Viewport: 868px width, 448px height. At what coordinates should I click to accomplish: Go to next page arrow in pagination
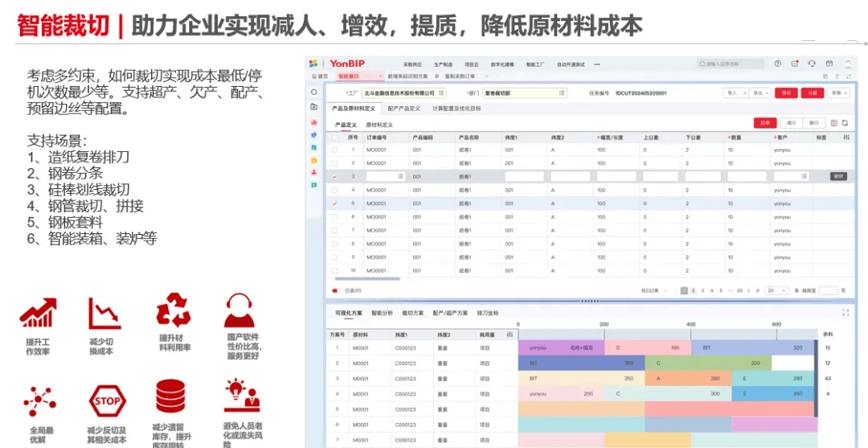tap(748, 290)
